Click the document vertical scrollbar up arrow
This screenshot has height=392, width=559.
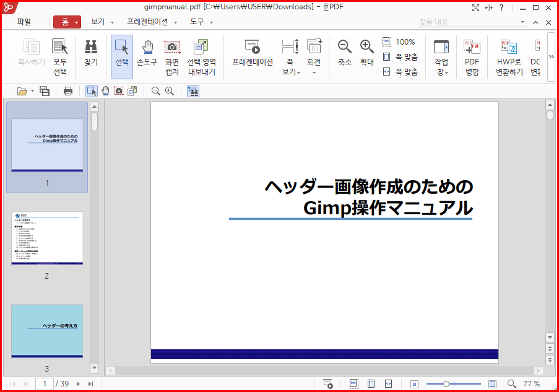(x=550, y=105)
